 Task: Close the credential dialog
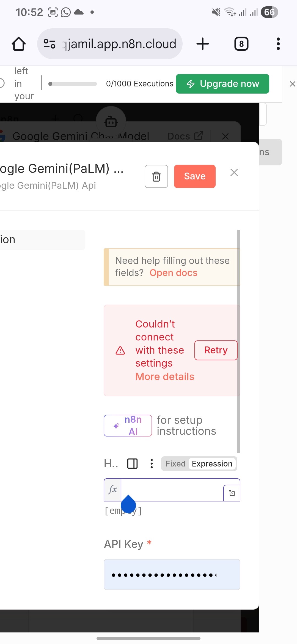point(234,173)
